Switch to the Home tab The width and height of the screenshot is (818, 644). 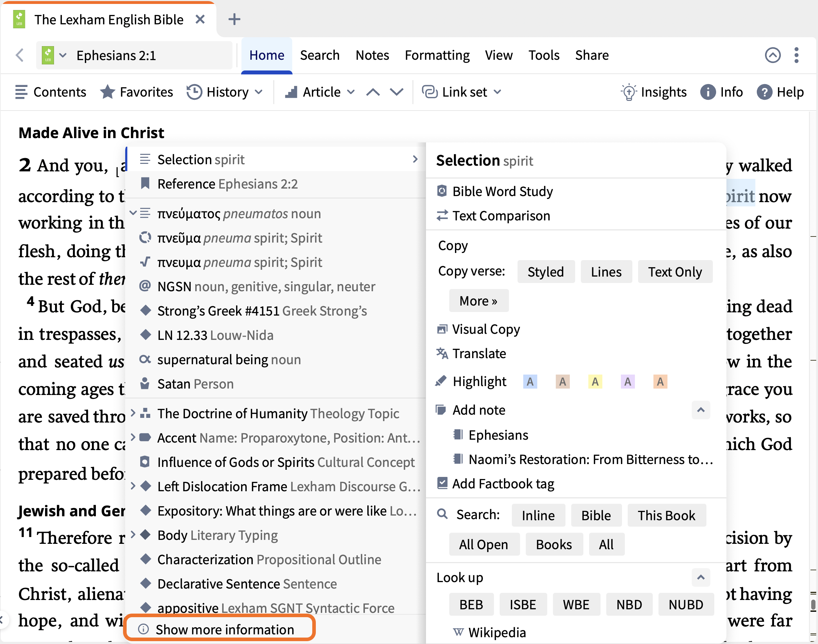(267, 55)
